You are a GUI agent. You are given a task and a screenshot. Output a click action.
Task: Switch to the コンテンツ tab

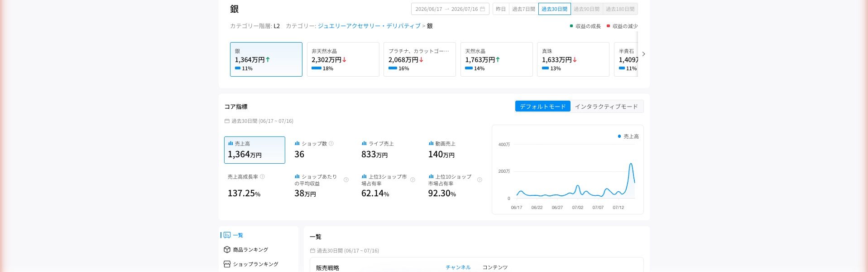(x=495, y=267)
